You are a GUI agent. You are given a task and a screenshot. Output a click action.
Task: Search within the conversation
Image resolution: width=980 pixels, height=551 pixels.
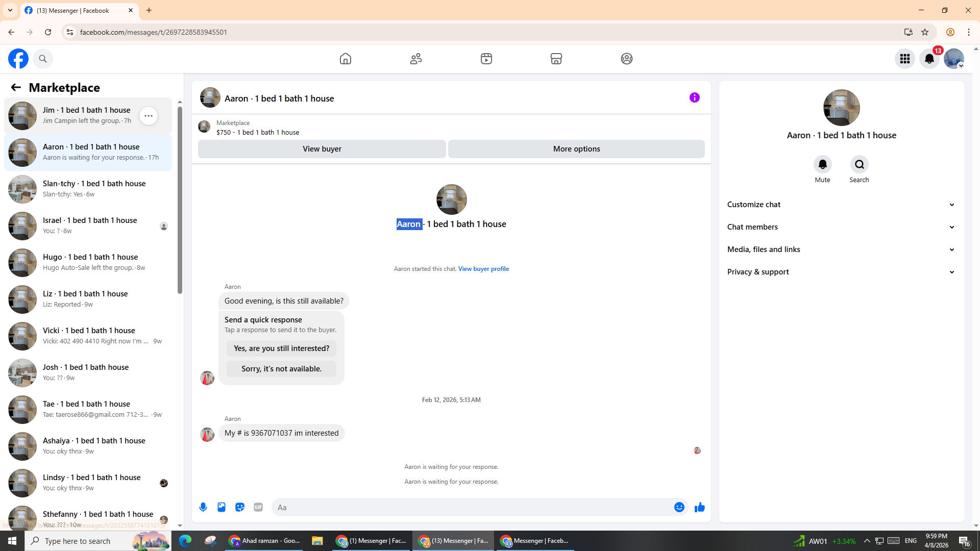pos(859,164)
